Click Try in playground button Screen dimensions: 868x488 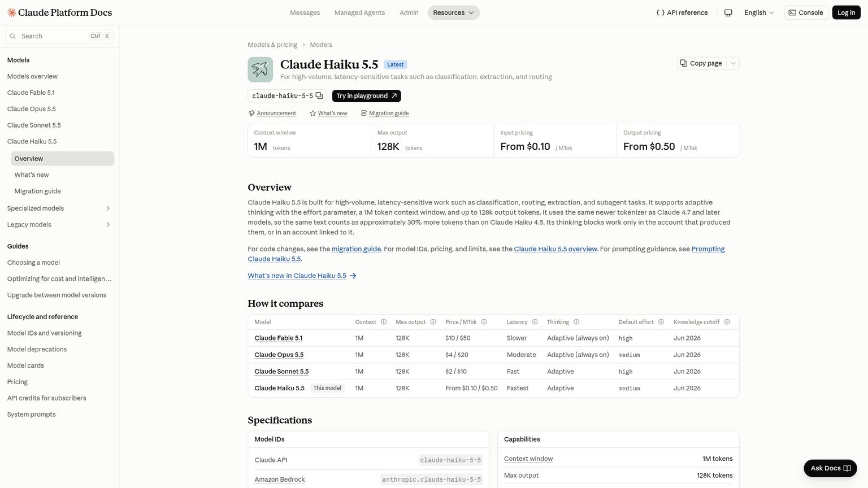click(x=366, y=96)
